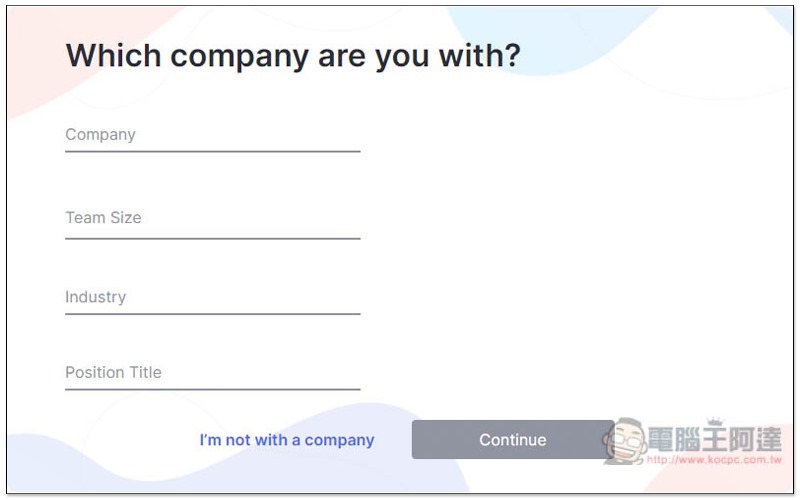Click the 電腦王阿達 watermark text
The image size is (800, 500).
click(715, 440)
